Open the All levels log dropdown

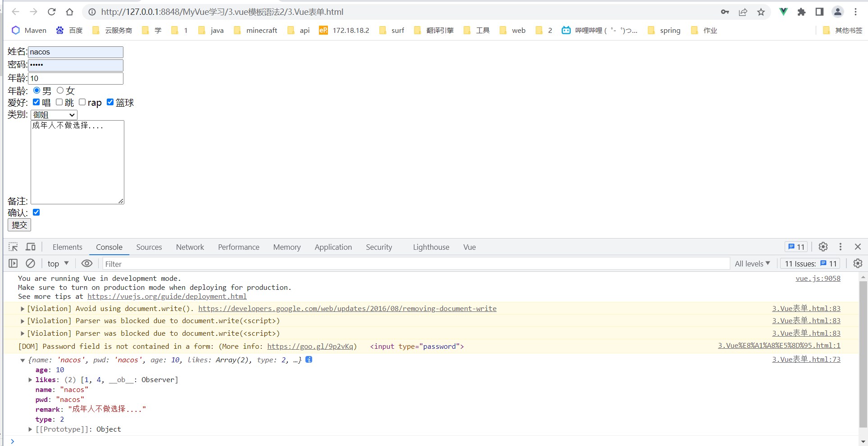pyautogui.click(x=752, y=264)
